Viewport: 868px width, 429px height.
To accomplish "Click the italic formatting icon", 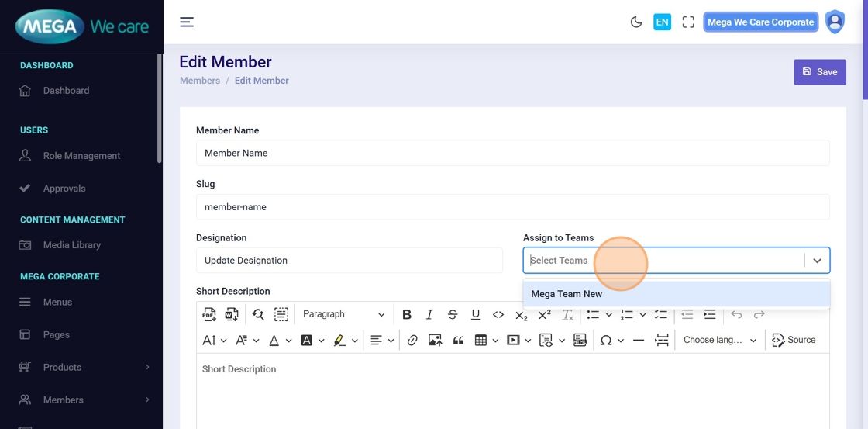I will coord(429,314).
